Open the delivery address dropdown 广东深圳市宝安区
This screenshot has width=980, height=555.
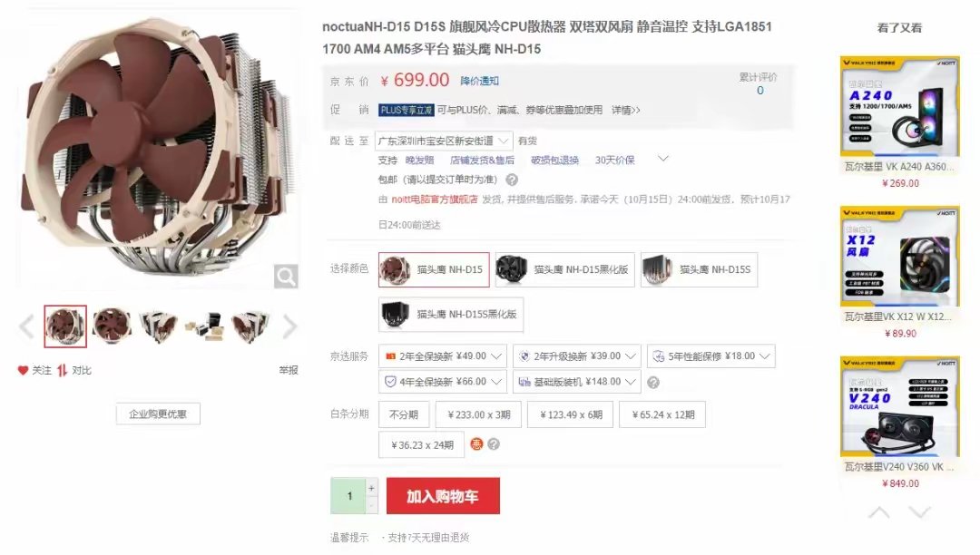tap(444, 141)
